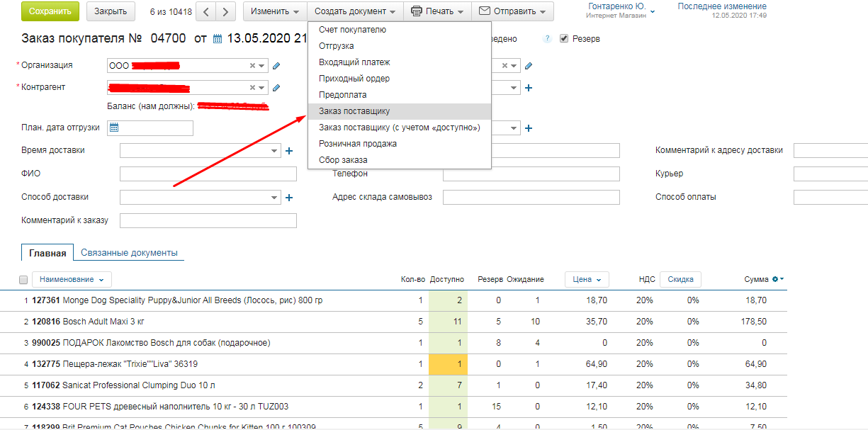Screen dimensions: 868x430
Task: Select Розничная продажа menu item
Action: coord(399,144)
